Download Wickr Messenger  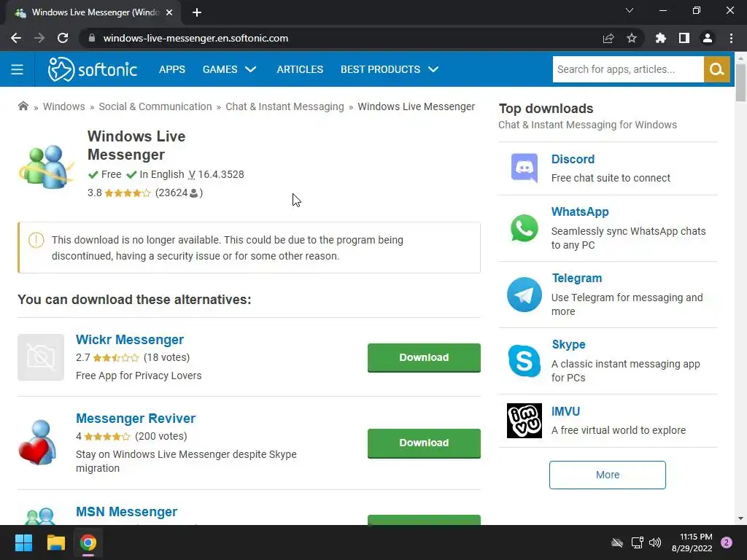click(424, 357)
